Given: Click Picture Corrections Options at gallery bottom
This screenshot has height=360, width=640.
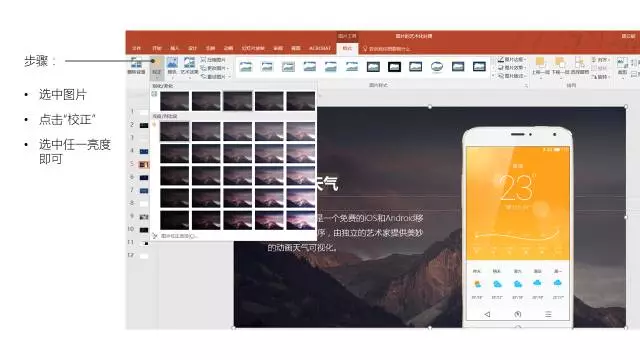Looking at the screenshot, I should pos(176,236).
